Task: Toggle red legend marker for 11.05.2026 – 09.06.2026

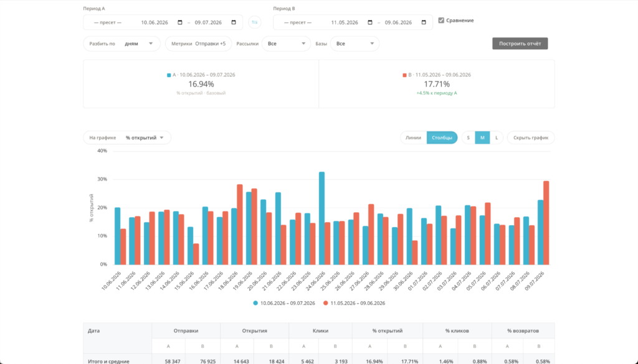Action: point(325,303)
